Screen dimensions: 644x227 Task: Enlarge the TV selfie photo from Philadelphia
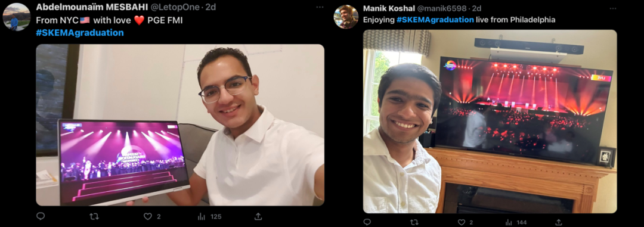point(490,121)
